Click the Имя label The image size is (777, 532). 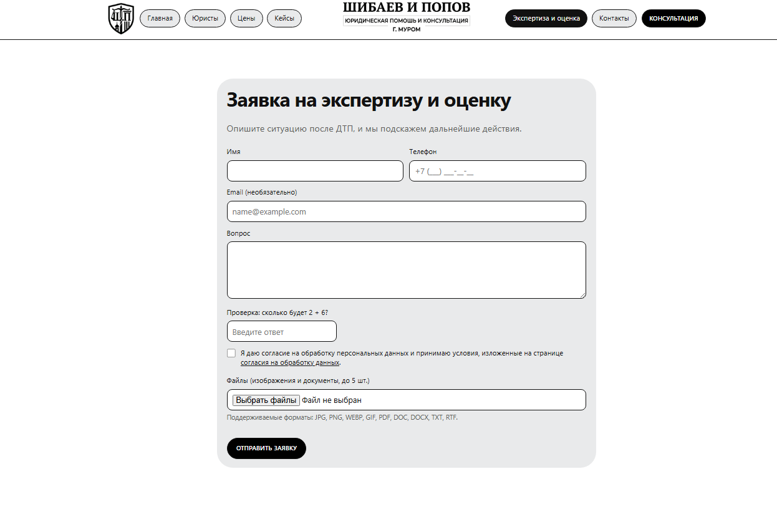234,152
